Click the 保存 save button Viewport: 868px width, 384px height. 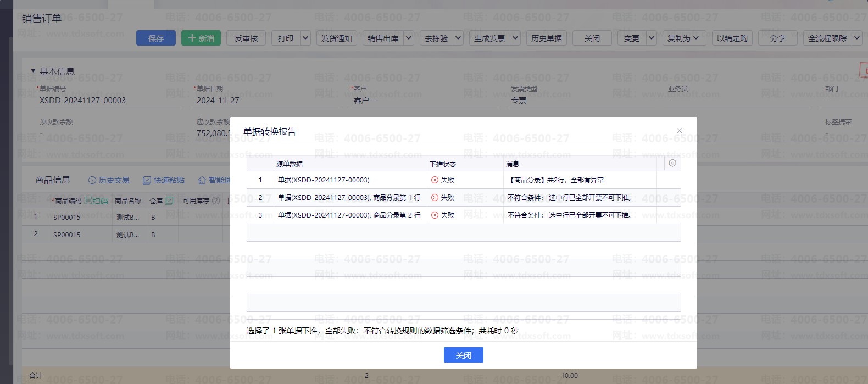click(x=156, y=38)
